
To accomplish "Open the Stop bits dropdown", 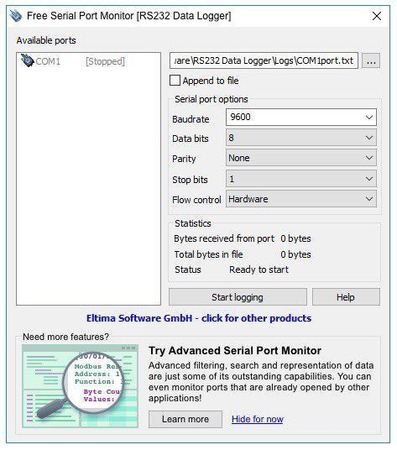I will click(301, 179).
